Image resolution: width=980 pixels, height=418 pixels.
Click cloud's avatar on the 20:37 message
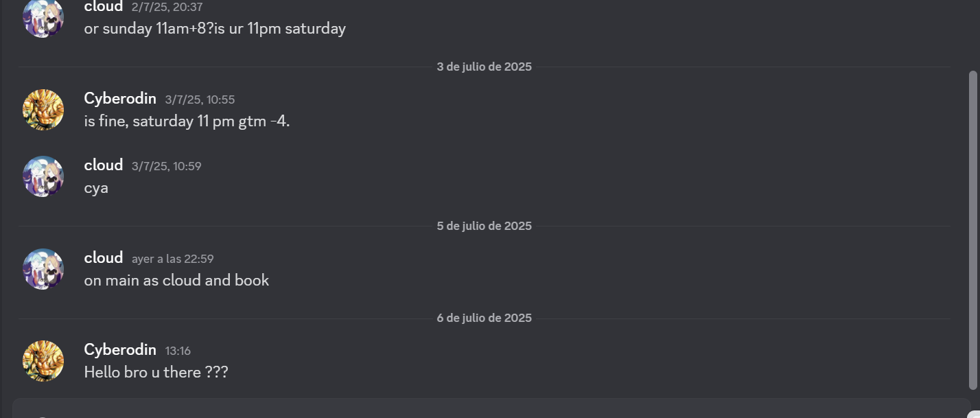43,17
